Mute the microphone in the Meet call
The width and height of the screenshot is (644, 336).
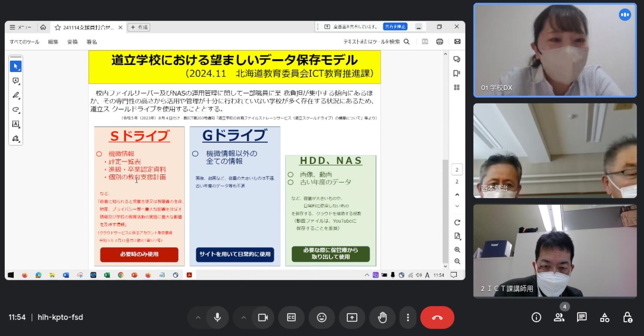[217, 318]
